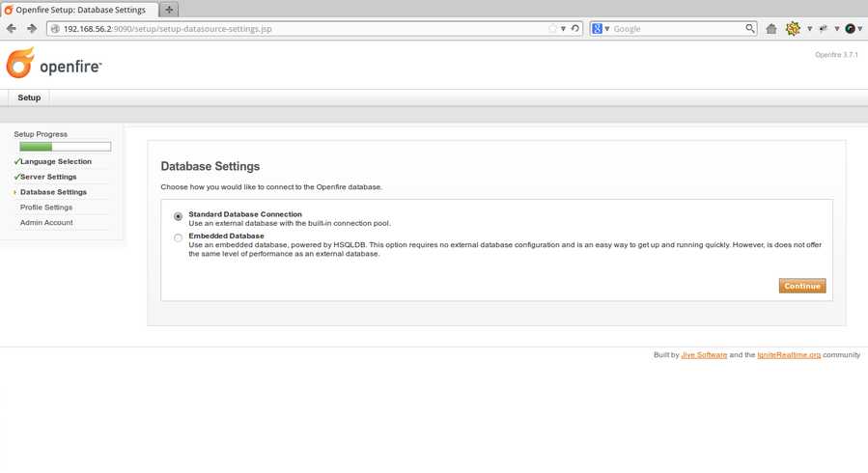868x473 pixels.
Task: Open a new browser tab with plus button
Action: click(x=169, y=10)
